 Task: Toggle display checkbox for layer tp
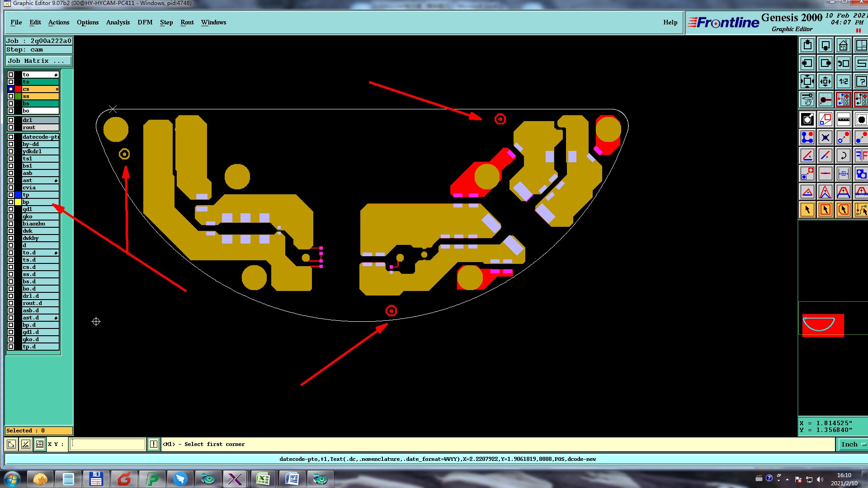tap(11, 195)
